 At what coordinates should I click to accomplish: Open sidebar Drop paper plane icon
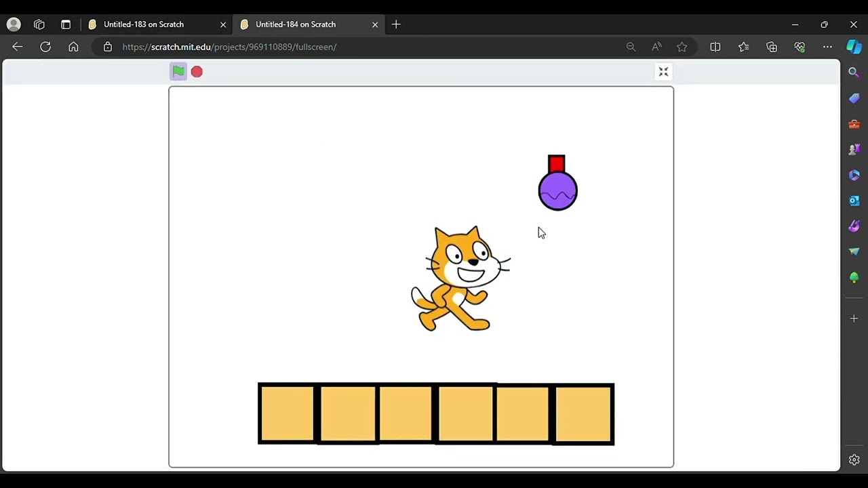[854, 251]
